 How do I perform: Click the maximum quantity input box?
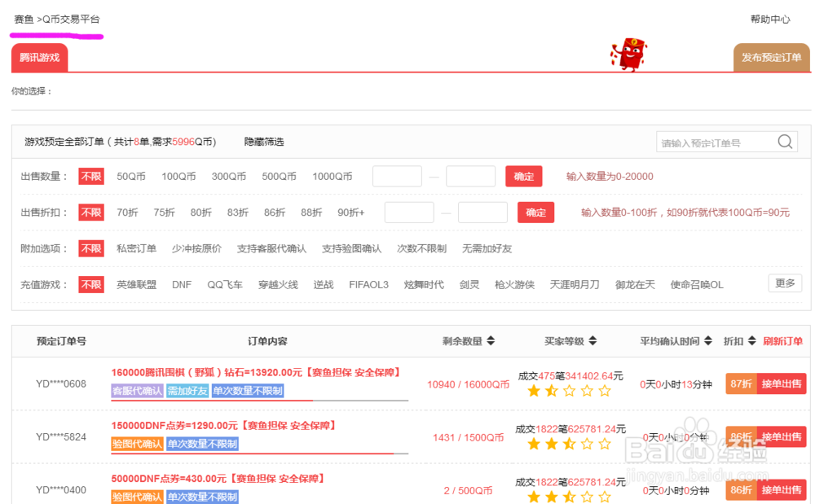pyautogui.click(x=470, y=177)
